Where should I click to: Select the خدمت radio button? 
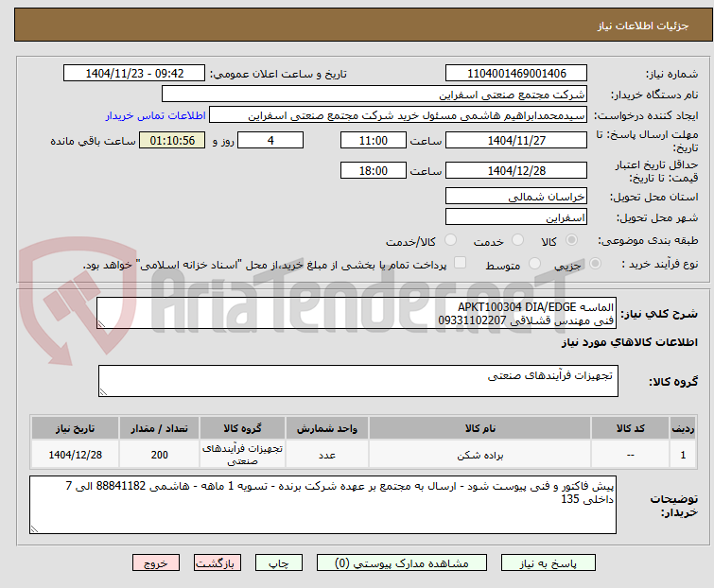pos(517,240)
